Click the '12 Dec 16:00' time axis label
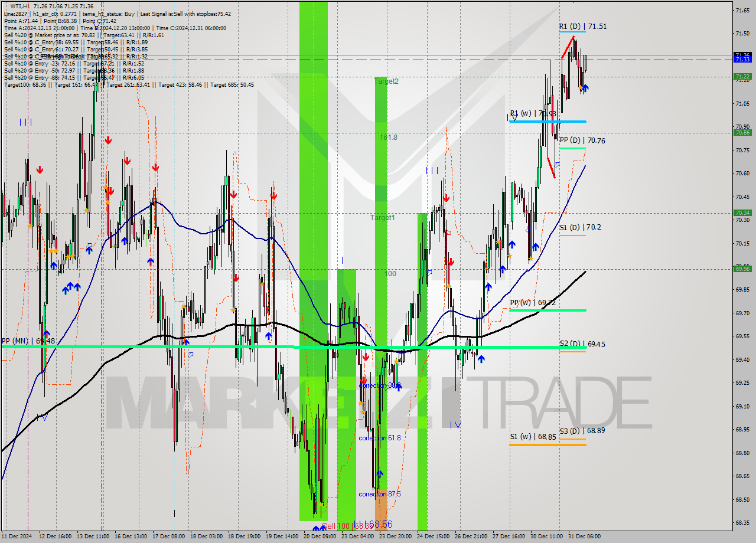This screenshot has width=756, height=543. click(x=55, y=537)
